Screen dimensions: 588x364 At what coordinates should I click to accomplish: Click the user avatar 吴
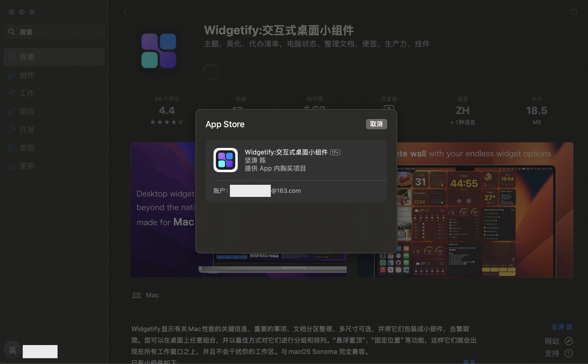[12, 350]
